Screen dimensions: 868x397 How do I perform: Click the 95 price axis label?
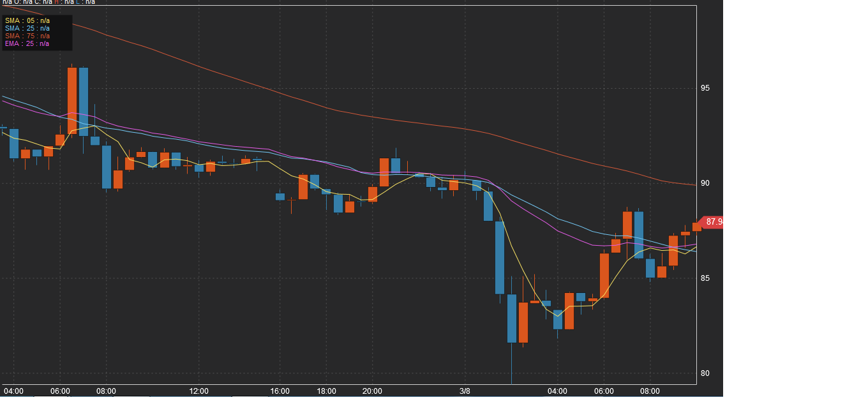click(x=705, y=88)
